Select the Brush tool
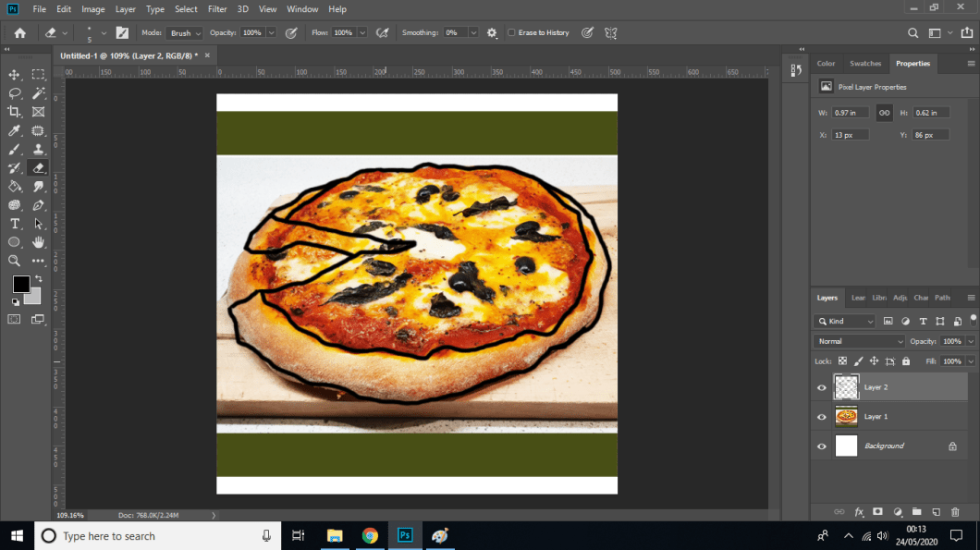Image resolution: width=980 pixels, height=550 pixels. (x=13, y=149)
